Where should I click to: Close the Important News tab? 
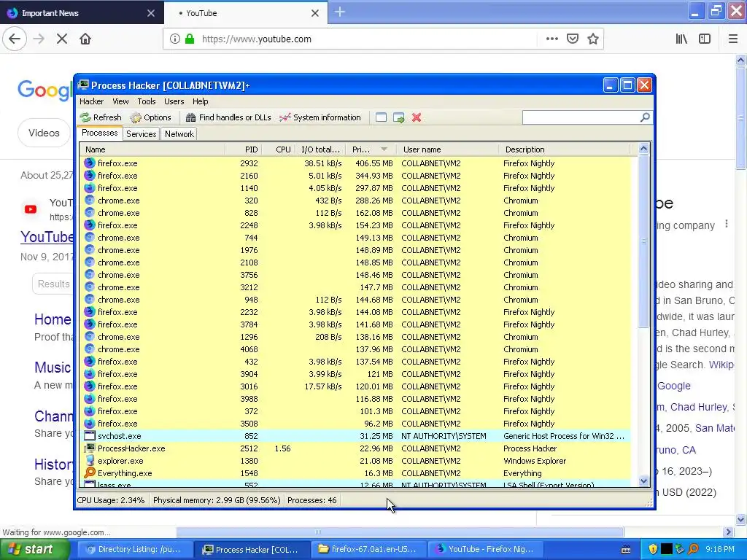[150, 13]
